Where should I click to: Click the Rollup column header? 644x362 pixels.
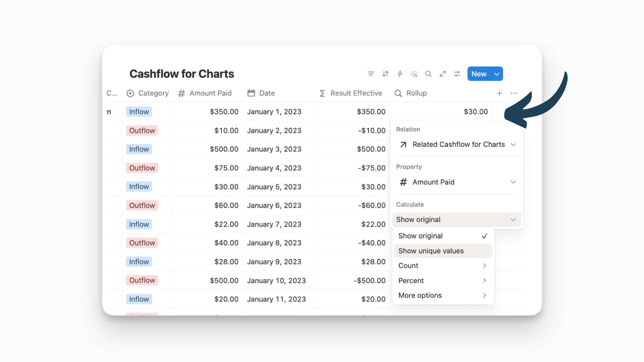point(411,93)
